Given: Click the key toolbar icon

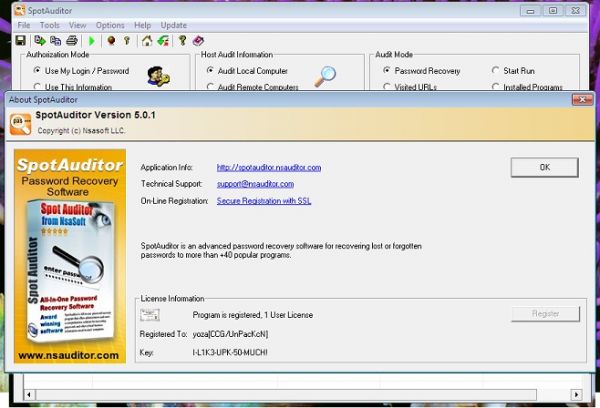Looking at the screenshot, I should coord(127,40).
